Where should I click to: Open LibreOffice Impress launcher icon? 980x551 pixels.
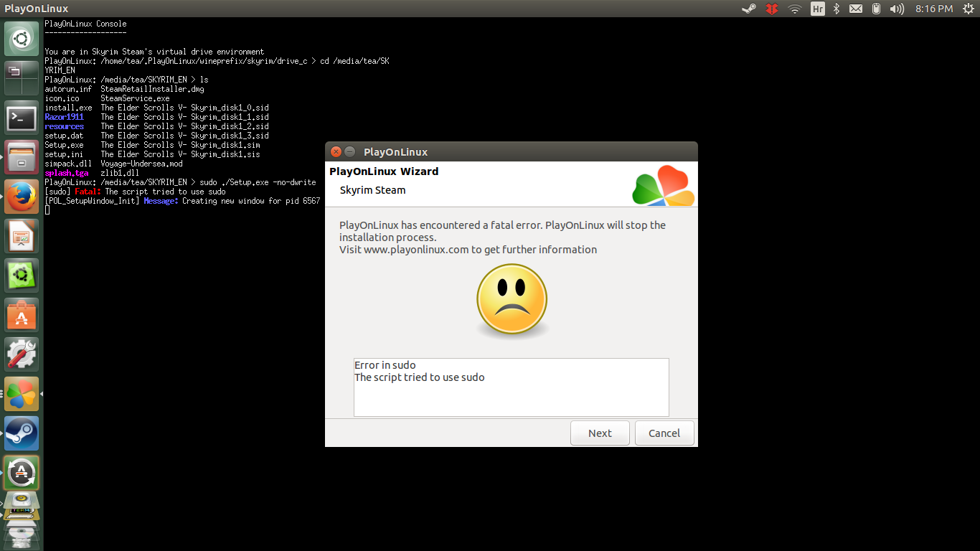pos(22,235)
